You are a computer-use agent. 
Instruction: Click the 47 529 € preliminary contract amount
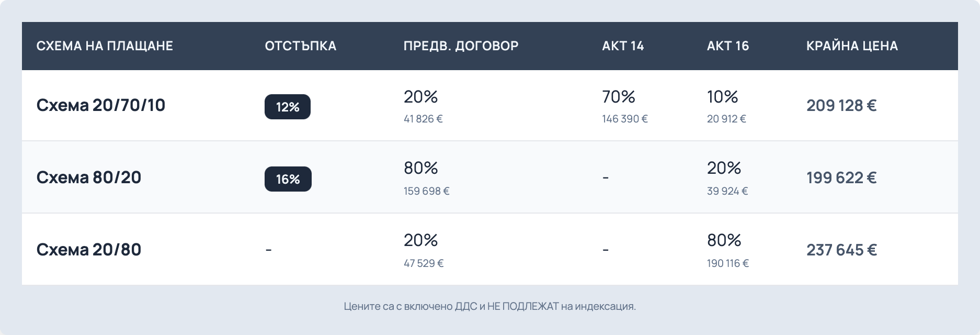(424, 263)
